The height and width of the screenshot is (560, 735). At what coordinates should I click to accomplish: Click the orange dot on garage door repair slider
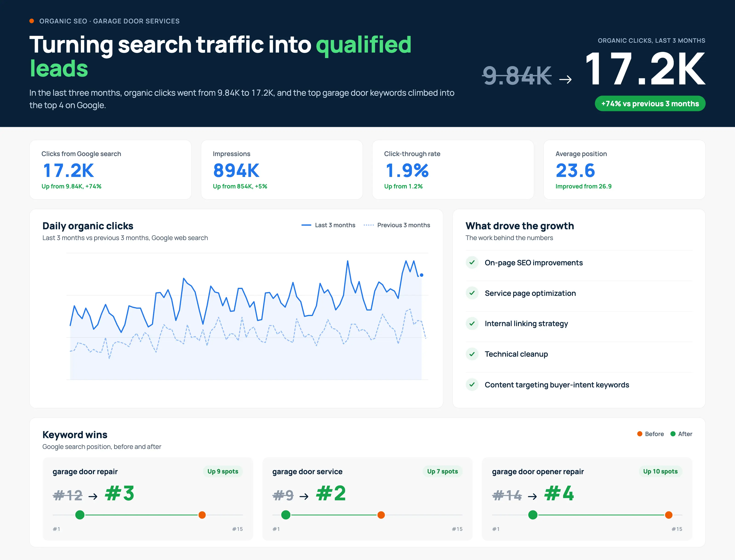click(x=202, y=515)
